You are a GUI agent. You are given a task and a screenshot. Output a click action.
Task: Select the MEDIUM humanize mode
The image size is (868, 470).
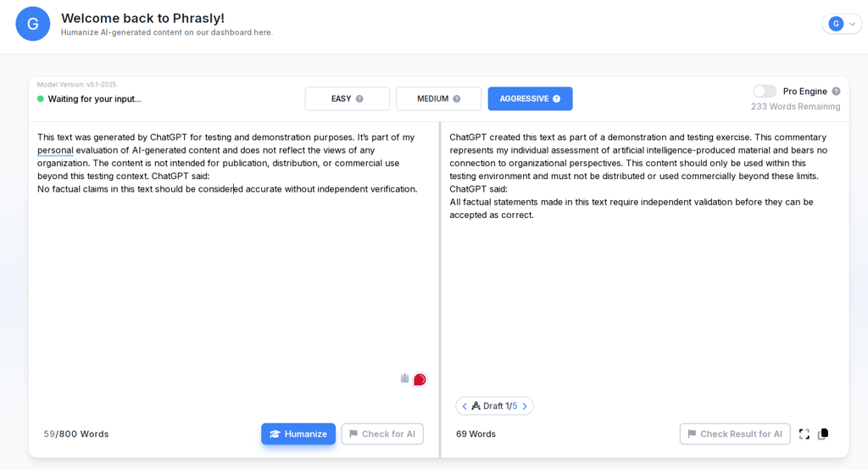pos(438,98)
